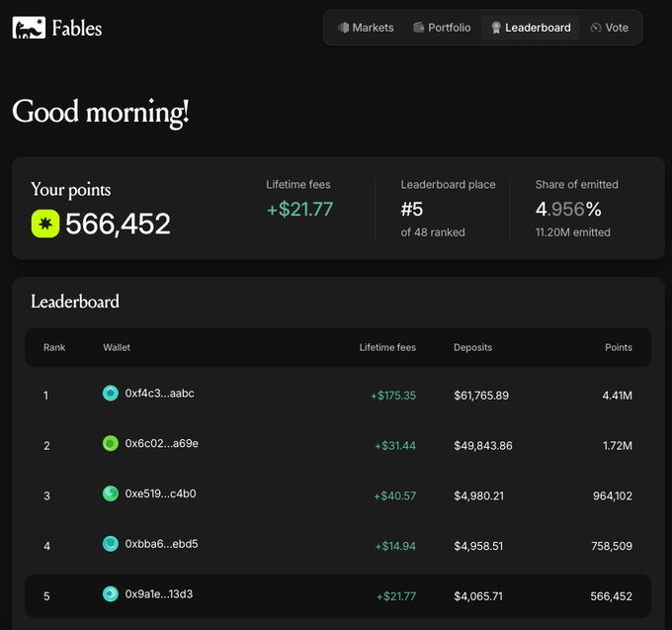The width and height of the screenshot is (672, 630).
Task: Click the Your points label
Action: point(71,190)
